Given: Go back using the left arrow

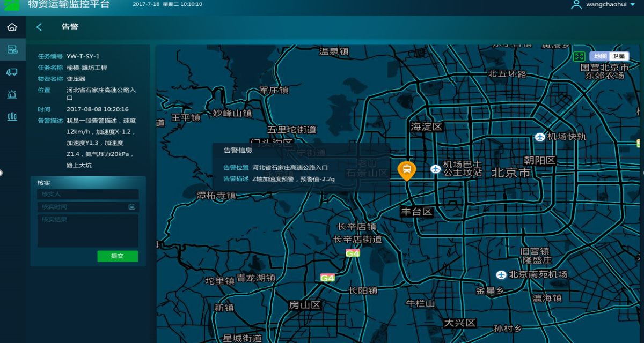Looking at the screenshot, I should (x=39, y=27).
